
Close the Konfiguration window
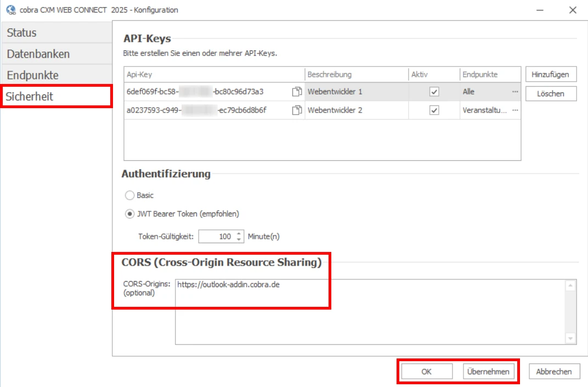tap(573, 10)
